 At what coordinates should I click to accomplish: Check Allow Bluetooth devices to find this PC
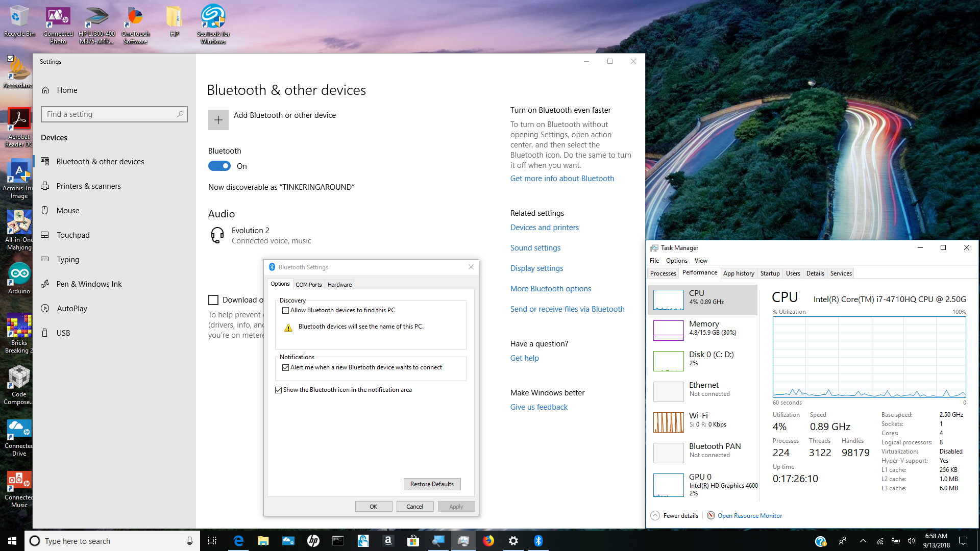click(x=286, y=310)
